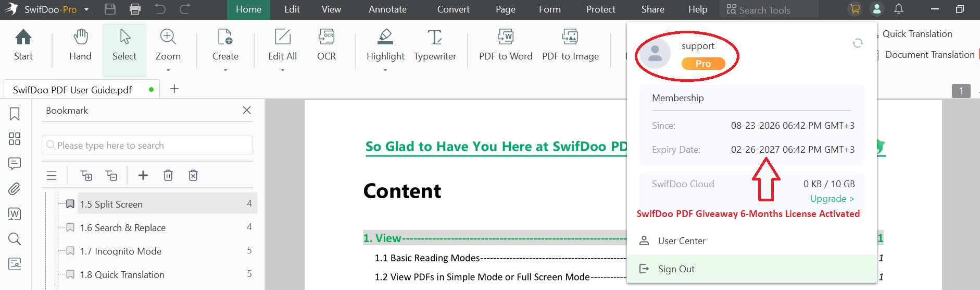Close the Bookmark panel
The image size is (980, 290).
[247, 110]
